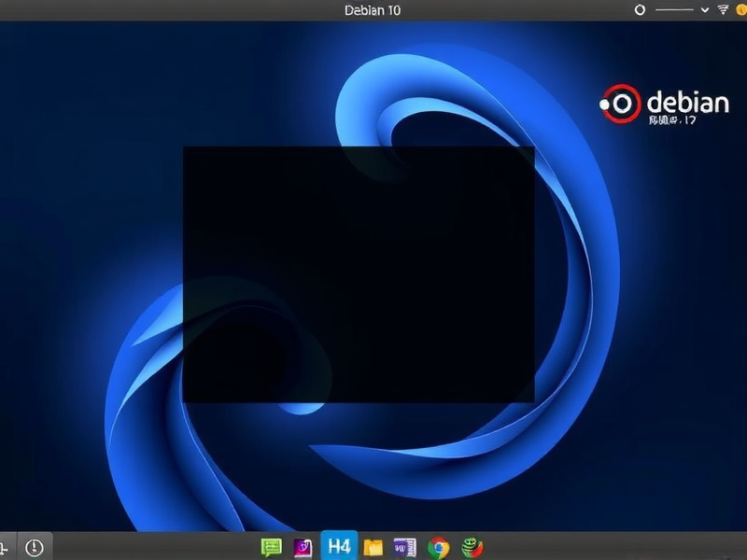Select the dark window from the desktop

pos(359,275)
